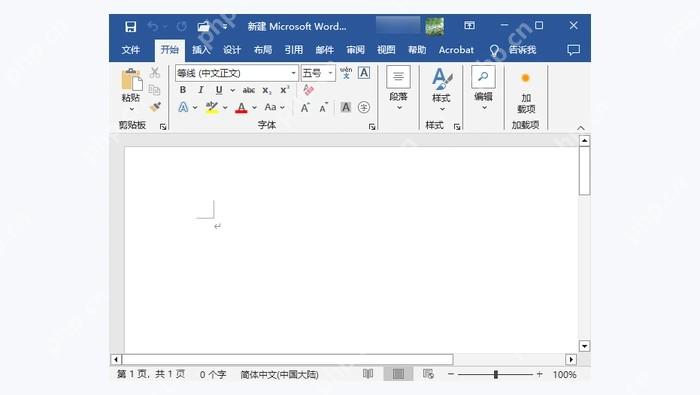Click the phonetic guide wén icon
700x395 pixels.
tap(346, 73)
